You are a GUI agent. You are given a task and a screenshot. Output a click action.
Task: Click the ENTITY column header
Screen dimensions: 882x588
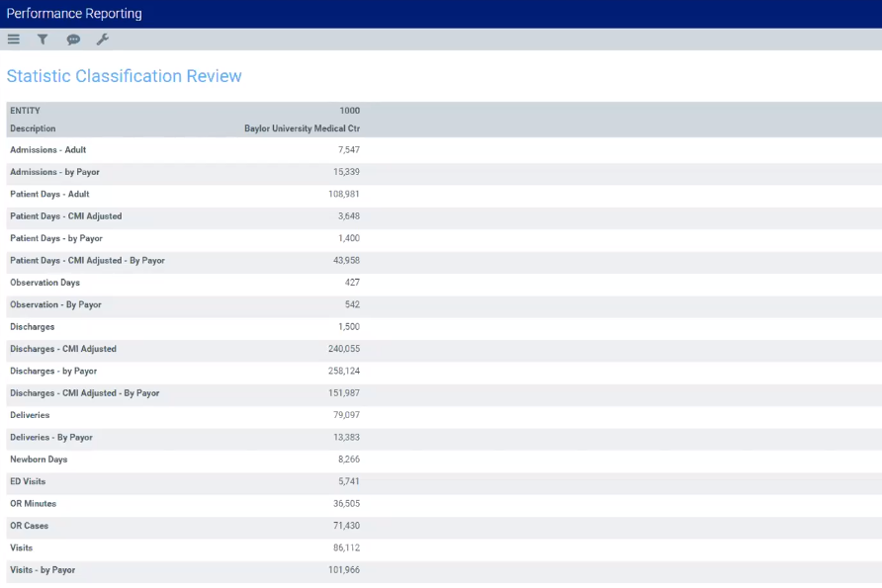[x=25, y=111]
